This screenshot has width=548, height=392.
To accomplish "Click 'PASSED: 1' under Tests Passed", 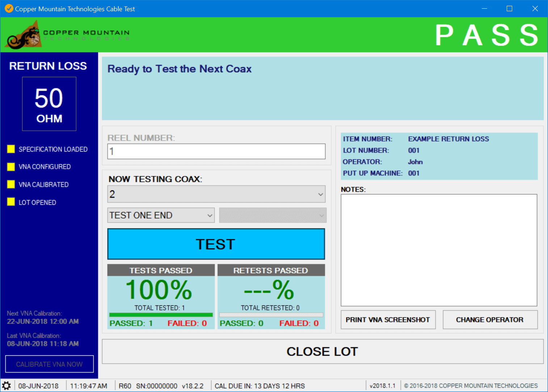I will [x=131, y=323].
